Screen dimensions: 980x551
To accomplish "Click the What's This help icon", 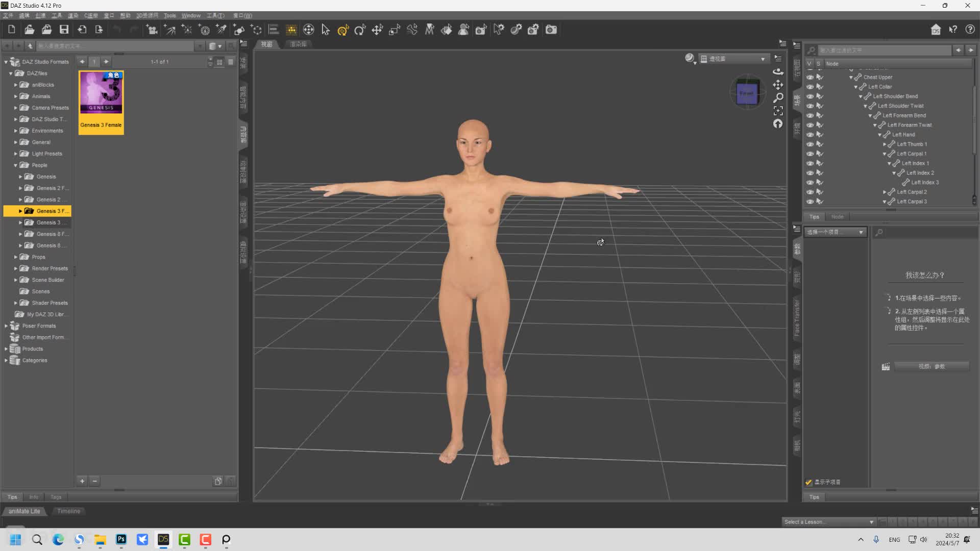I will (953, 30).
